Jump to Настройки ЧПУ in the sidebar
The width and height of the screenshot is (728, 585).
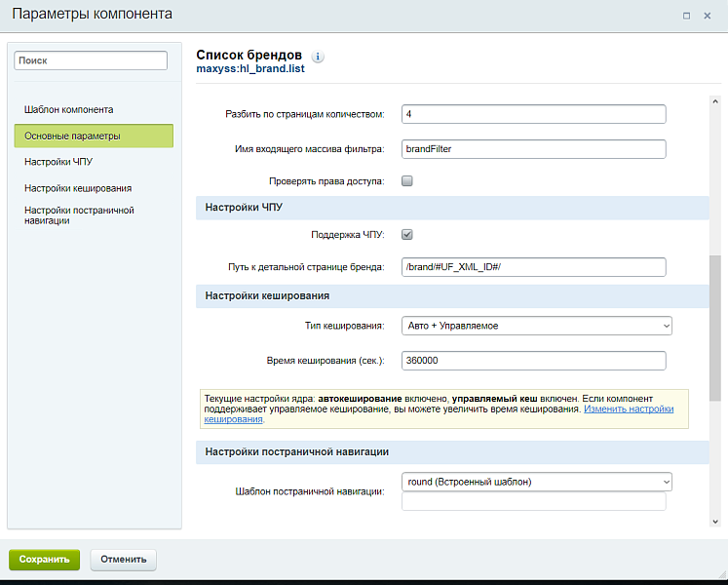pos(58,162)
